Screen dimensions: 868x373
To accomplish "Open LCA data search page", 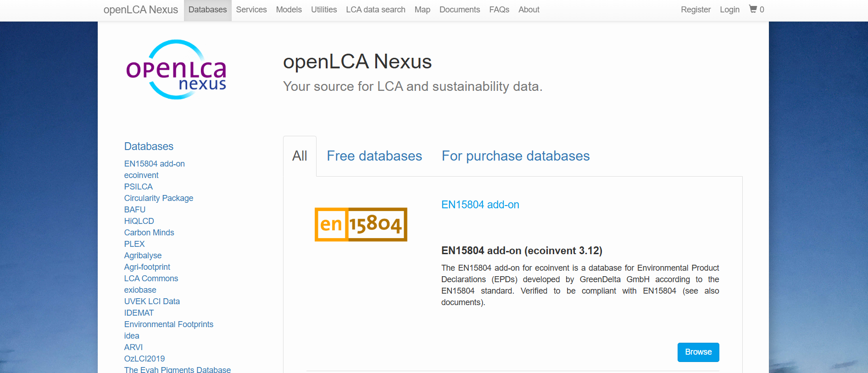I will (376, 10).
